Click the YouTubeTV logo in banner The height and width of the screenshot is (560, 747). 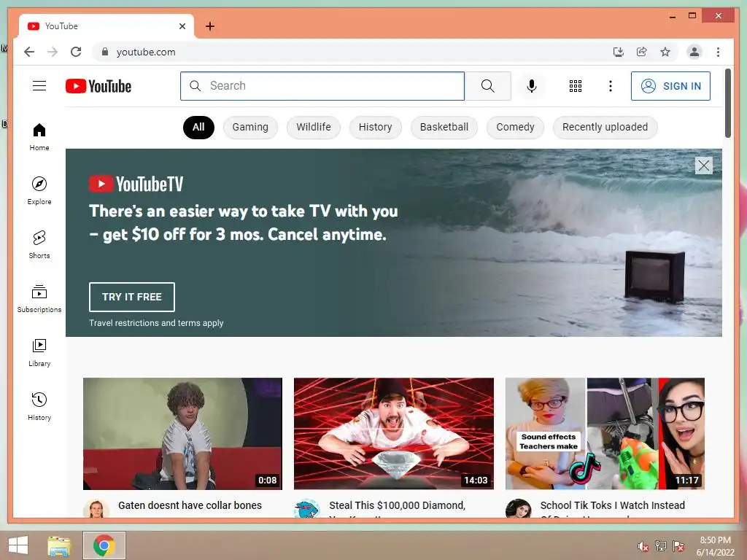[x=136, y=184]
